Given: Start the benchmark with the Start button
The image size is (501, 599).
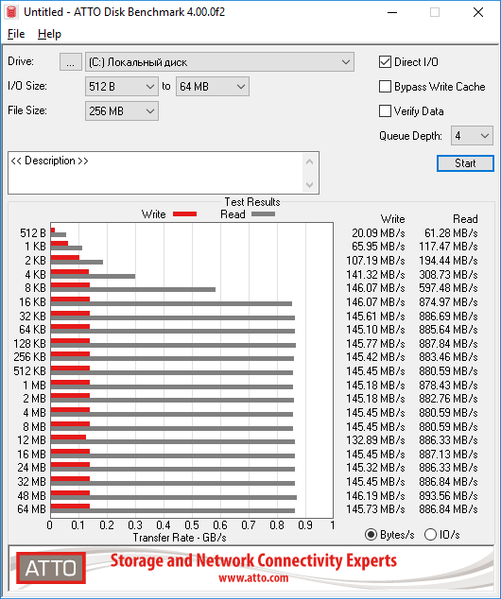Looking at the screenshot, I should [465, 164].
